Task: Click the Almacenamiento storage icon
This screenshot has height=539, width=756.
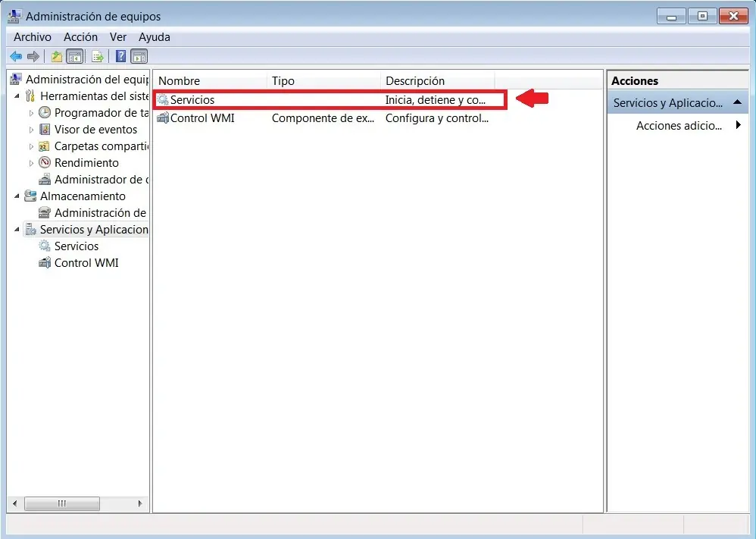Action: (x=30, y=196)
